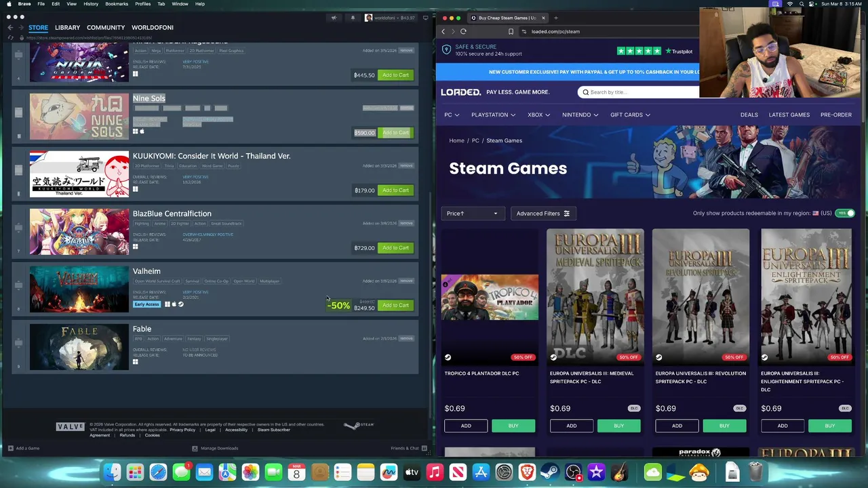The image size is (868, 488).
Task: Open Calendar from the Dock
Action: [x=296, y=472]
